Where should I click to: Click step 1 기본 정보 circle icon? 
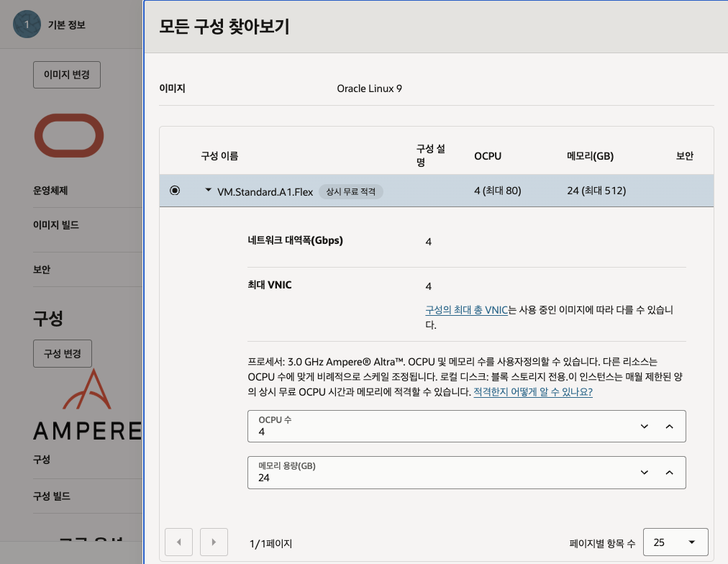coord(27,24)
